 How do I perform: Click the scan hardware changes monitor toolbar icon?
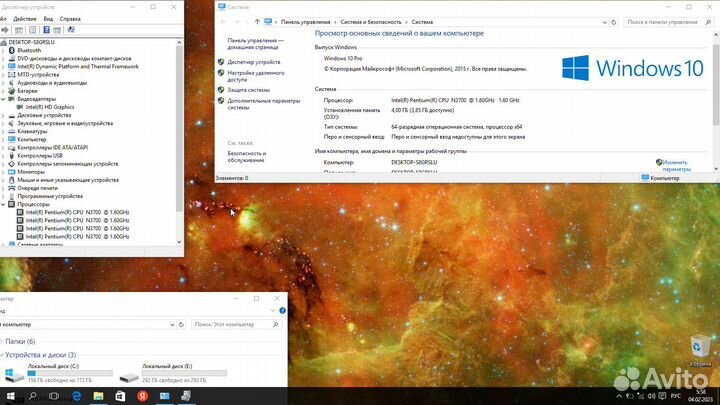(x=71, y=30)
